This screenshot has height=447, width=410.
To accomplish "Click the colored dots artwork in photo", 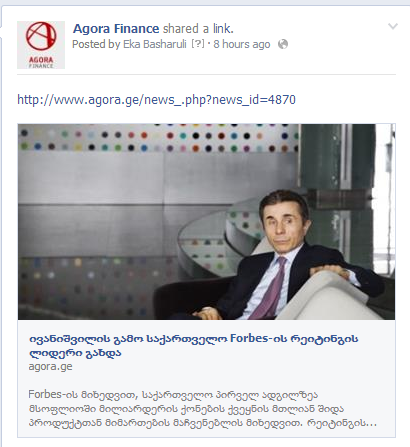I will 158,138.
